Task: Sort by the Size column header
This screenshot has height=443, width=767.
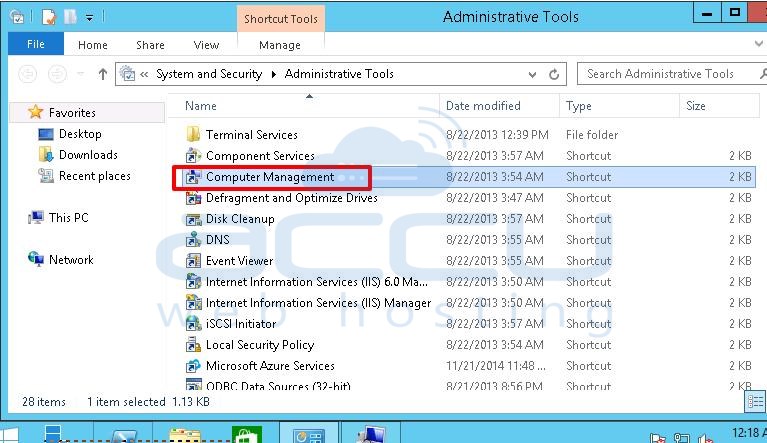Action: pos(719,106)
